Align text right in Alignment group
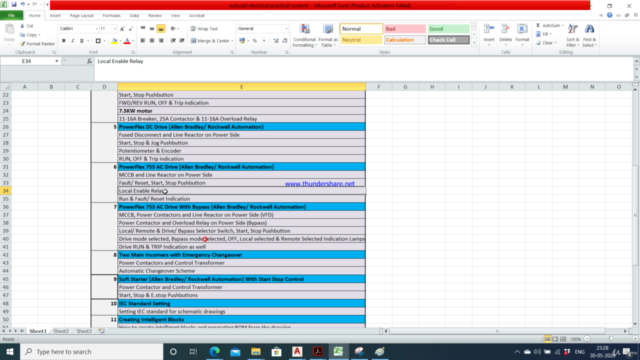Viewport: 640px width, 360px height. pos(161,41)
